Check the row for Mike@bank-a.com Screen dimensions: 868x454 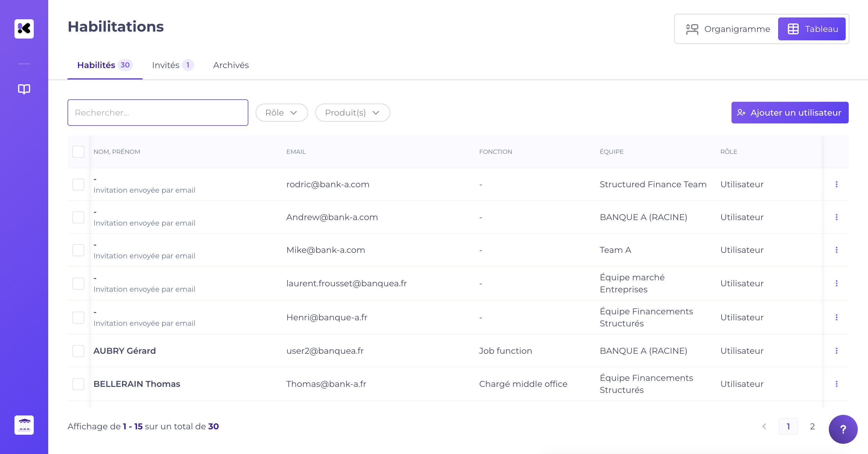coord(78,250)
